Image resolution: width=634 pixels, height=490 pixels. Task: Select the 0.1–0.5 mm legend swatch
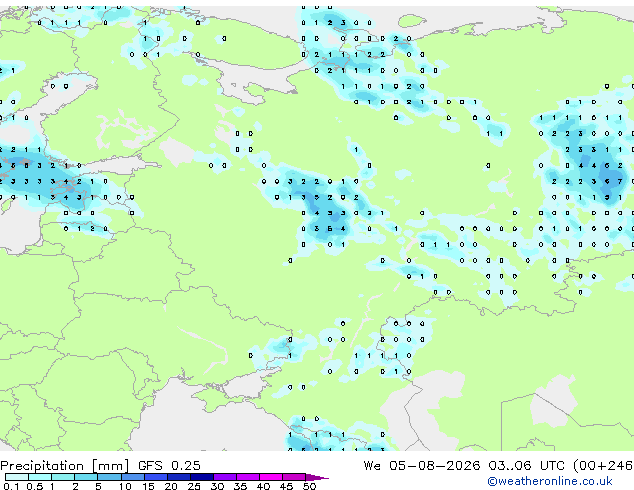(x=17, y=477)
